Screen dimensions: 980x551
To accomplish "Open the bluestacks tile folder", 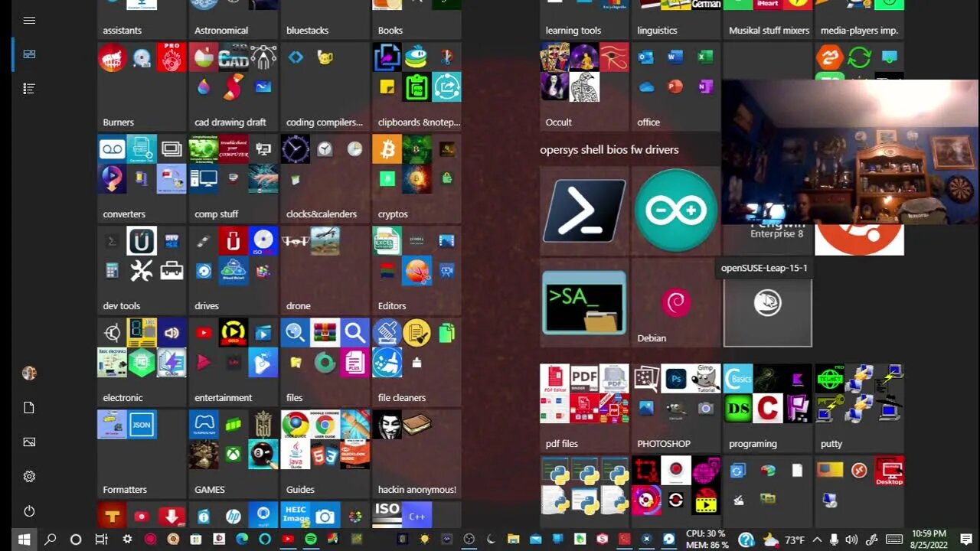I will click(325, 19).
